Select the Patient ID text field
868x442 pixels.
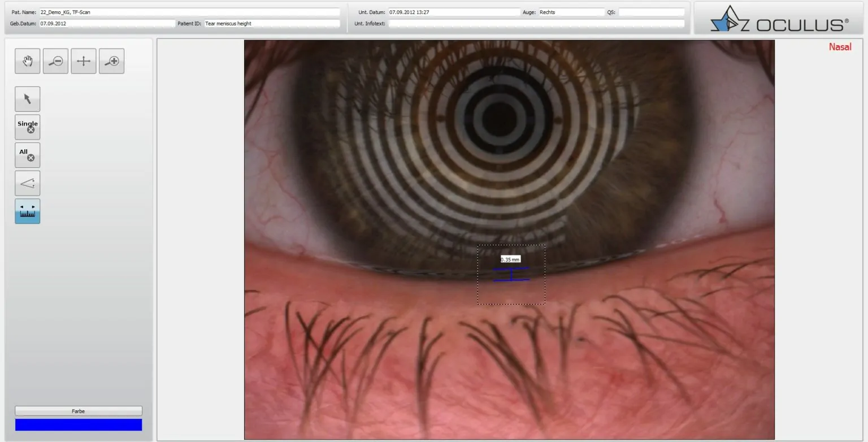pos(272,24)
